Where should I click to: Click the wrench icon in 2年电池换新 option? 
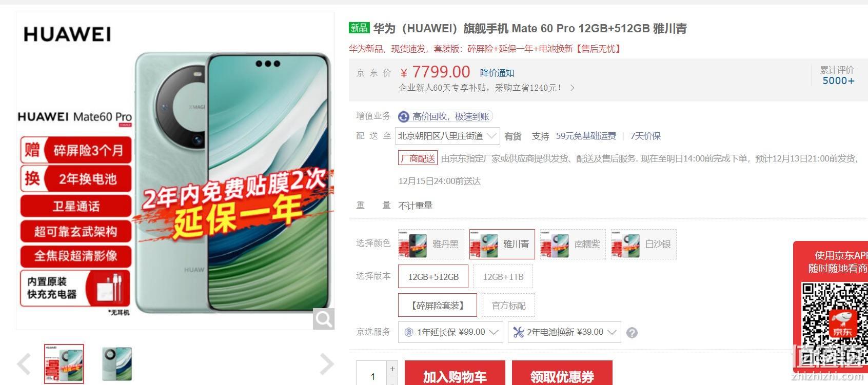pos(518,332)
